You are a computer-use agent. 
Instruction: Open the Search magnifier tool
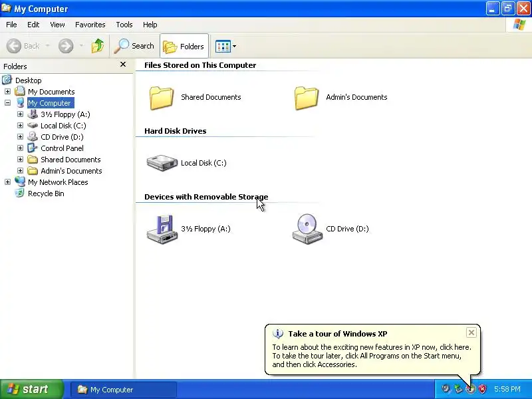[x=134, y=46]
